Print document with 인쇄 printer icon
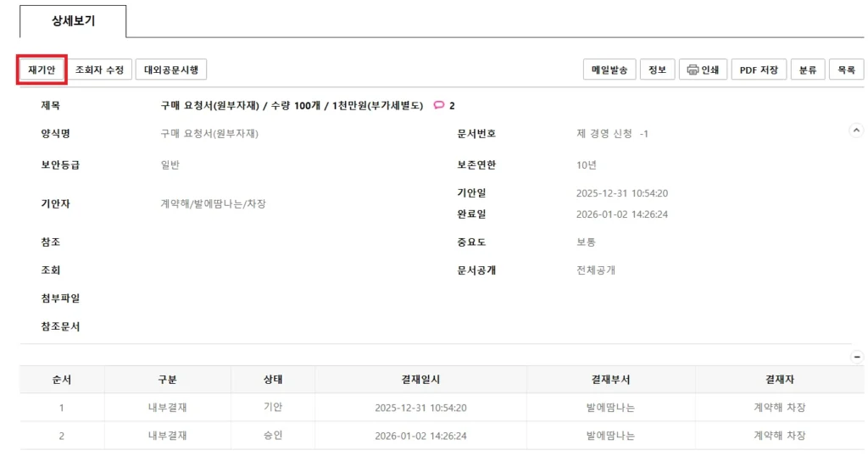This screenshot has width=868, height=456. 703,70
